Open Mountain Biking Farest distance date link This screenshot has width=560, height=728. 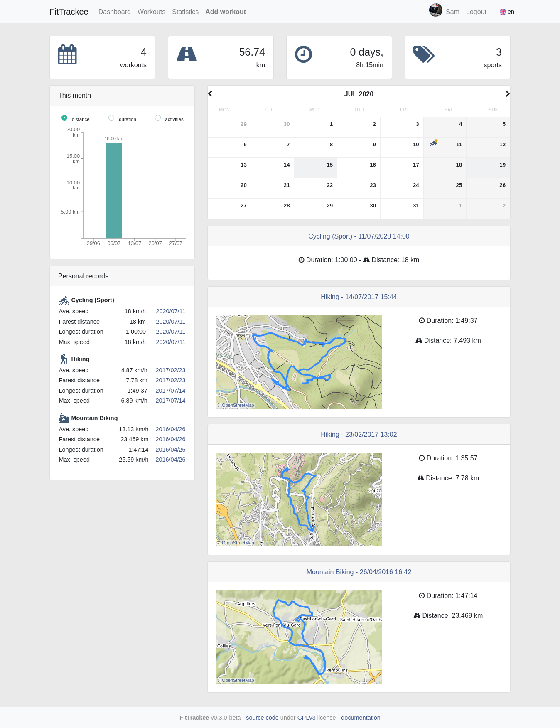[171, 439]
